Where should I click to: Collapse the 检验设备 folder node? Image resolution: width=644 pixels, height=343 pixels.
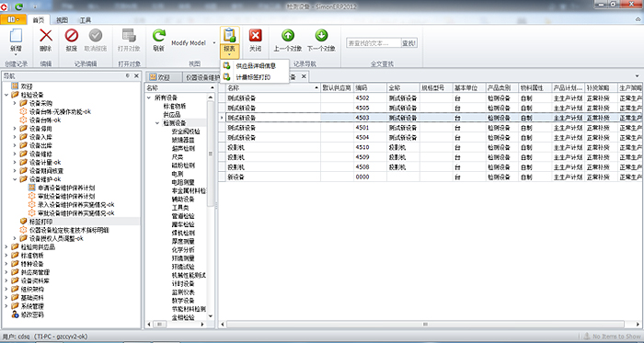pos(6,95)
